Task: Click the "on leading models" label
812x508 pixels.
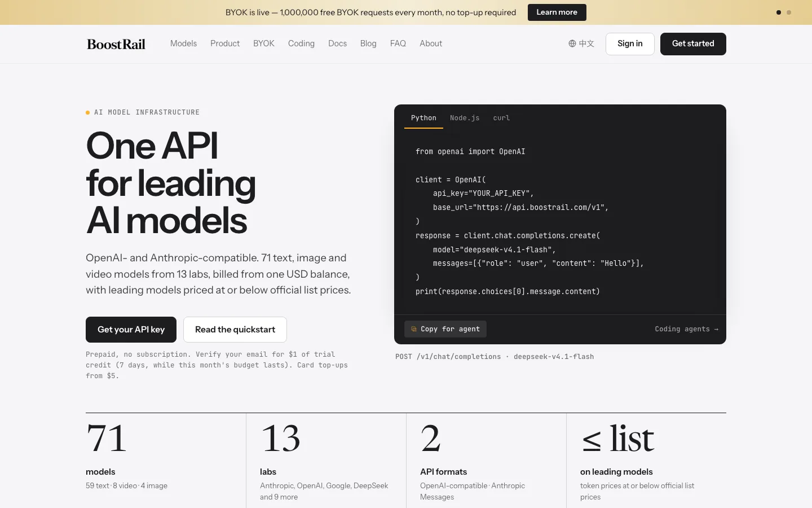Action: point(616,472)
